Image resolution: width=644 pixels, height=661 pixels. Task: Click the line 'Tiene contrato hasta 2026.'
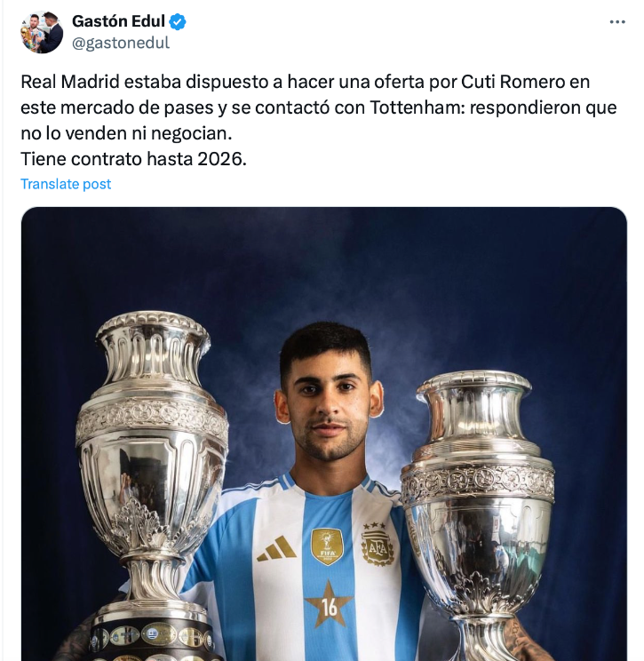coord(133,159)
